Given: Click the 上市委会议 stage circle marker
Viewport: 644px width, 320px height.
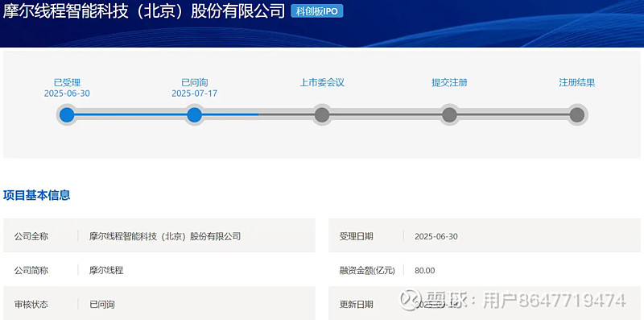Looking at the screenshot, I should pos(322,114).
